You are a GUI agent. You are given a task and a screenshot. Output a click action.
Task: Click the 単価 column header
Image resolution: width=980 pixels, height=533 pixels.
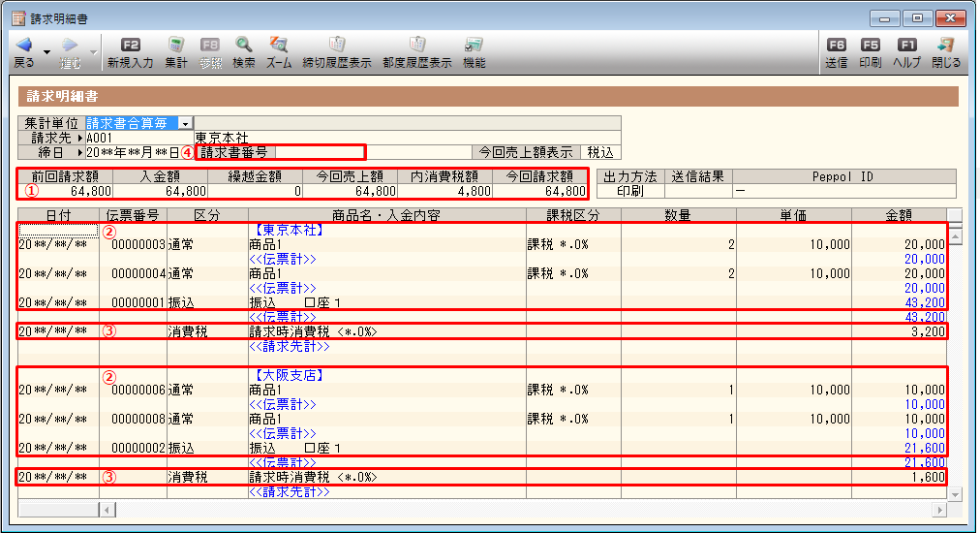click(x=794, y=215)
